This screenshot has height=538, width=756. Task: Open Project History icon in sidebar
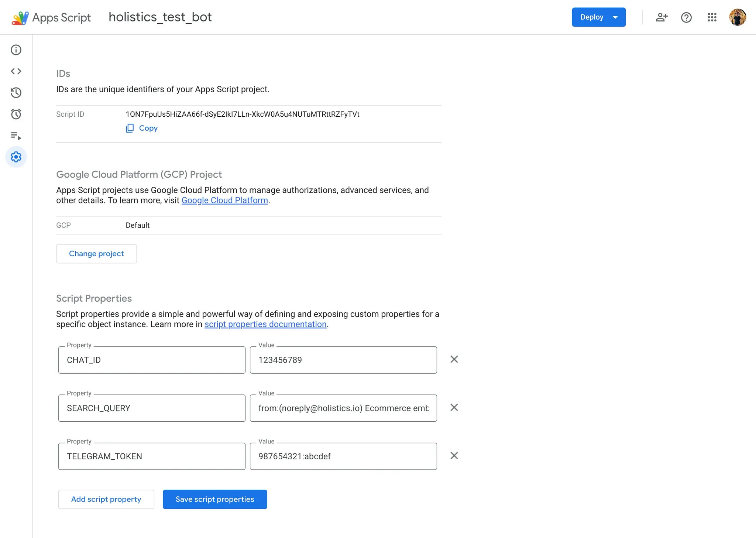[16, 93]
